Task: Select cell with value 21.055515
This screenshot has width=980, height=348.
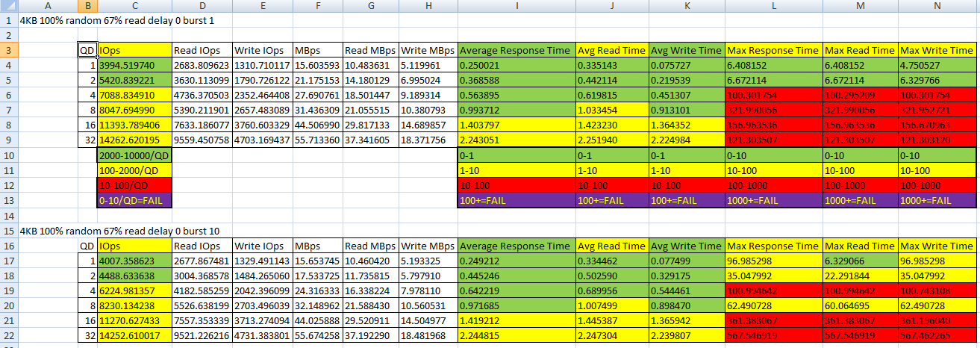Action: [x=371, y=111]
